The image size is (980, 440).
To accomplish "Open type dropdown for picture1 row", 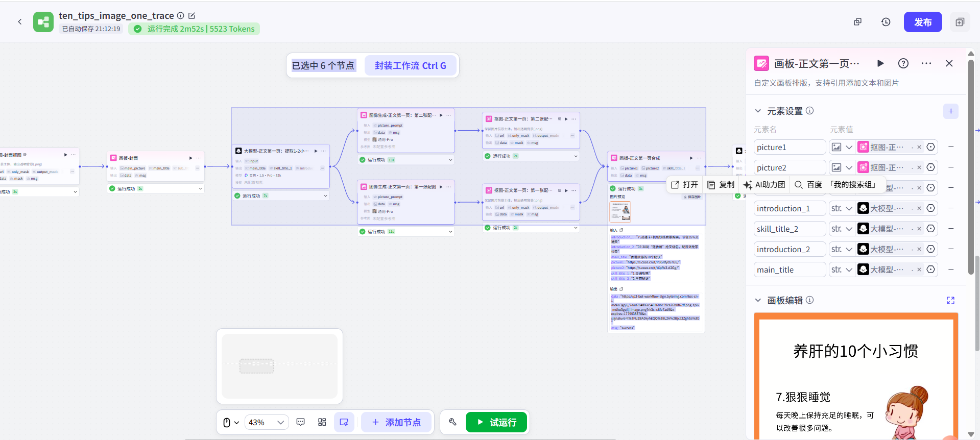I will (842, 147).
